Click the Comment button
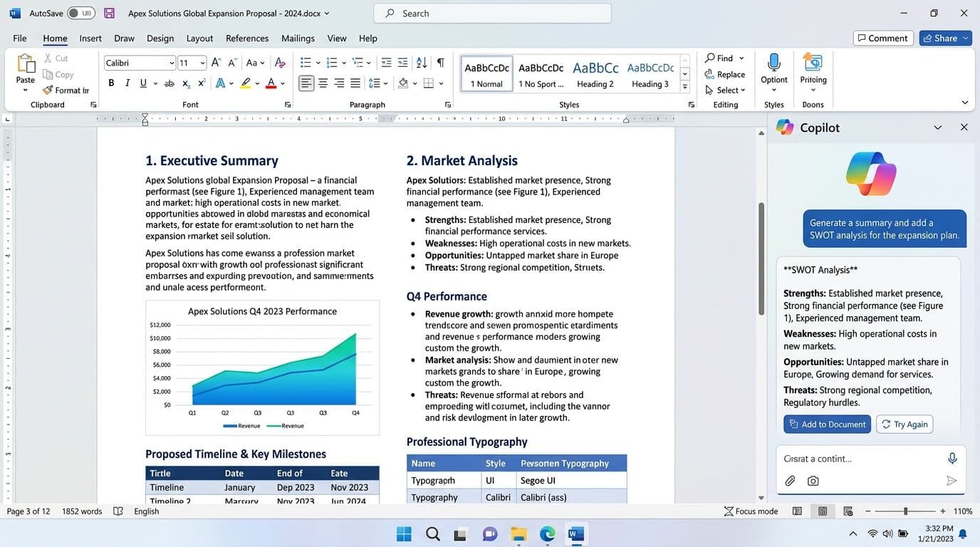Image resolution: width=980 pixels, height=547 pixels. 883,38
